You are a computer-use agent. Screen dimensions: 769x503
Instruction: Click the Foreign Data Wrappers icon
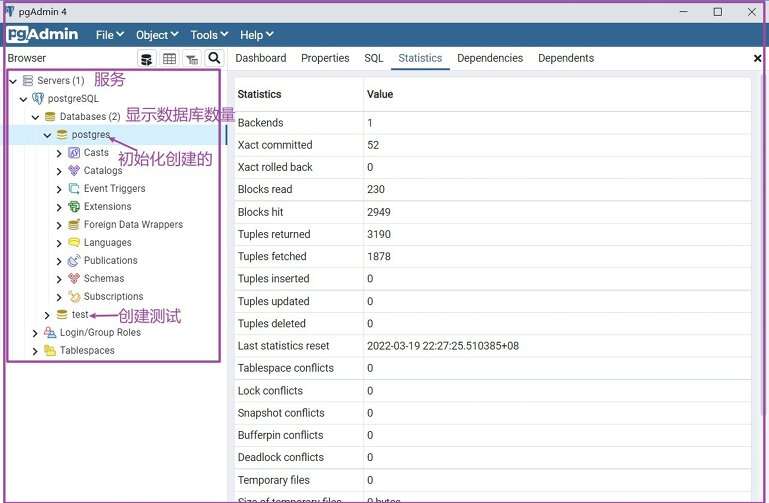tap(74, 225)
